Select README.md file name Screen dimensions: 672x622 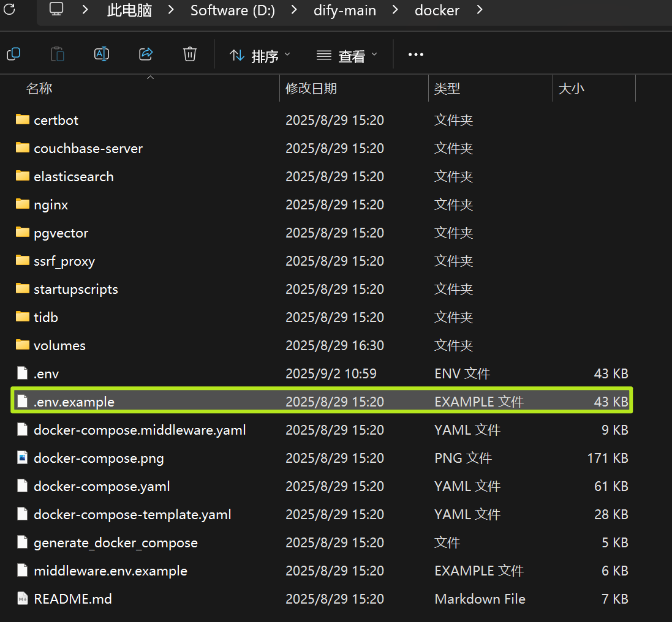[x=73, y=599]
